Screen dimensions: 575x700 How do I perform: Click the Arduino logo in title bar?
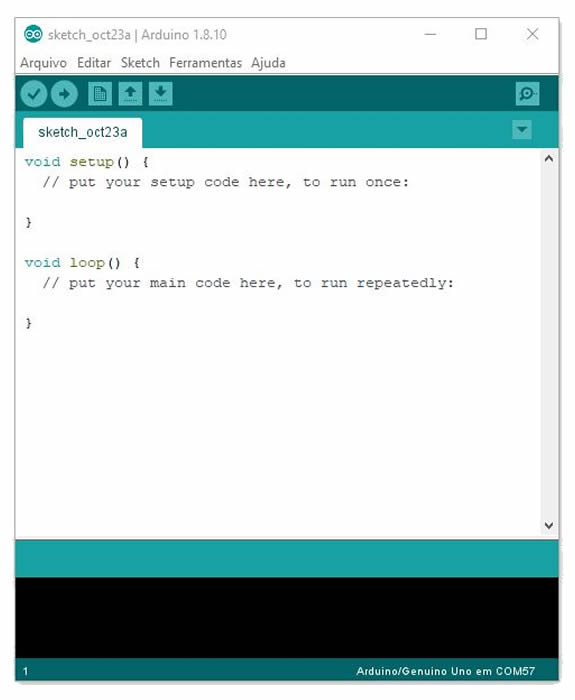33,34
